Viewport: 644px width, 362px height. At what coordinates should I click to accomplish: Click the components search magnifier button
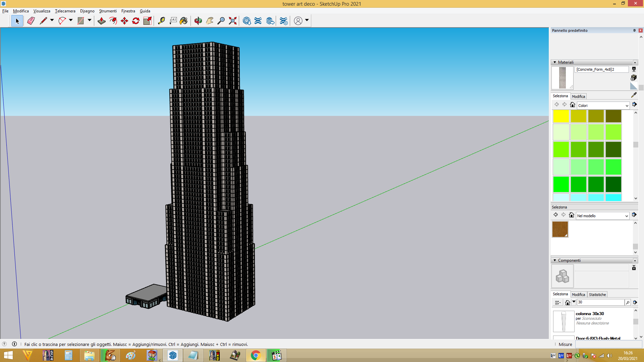click(628, 302)
